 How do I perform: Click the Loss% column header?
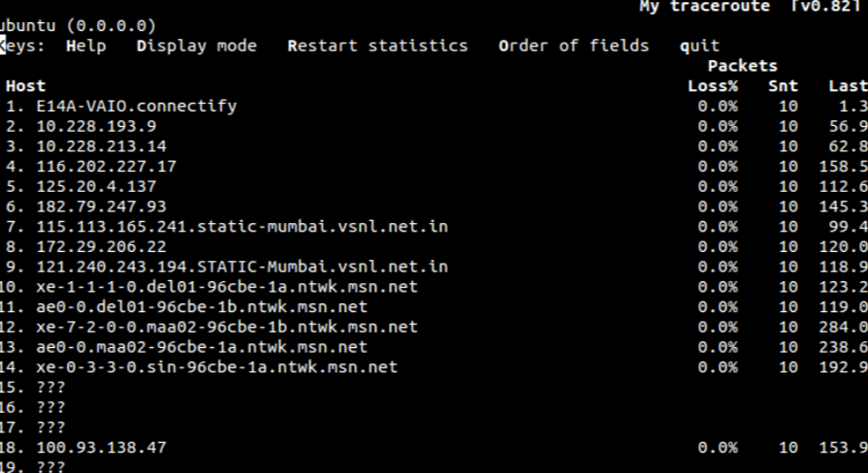713,86
